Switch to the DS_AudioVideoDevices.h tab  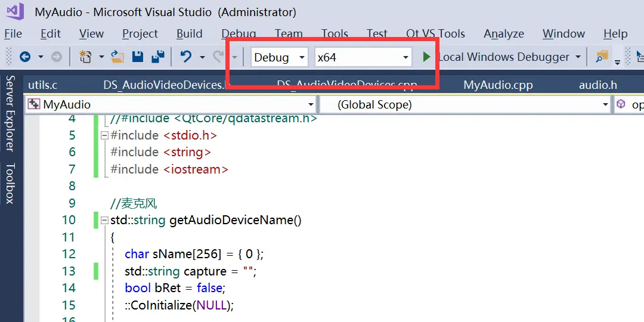(x=165, y=85)
